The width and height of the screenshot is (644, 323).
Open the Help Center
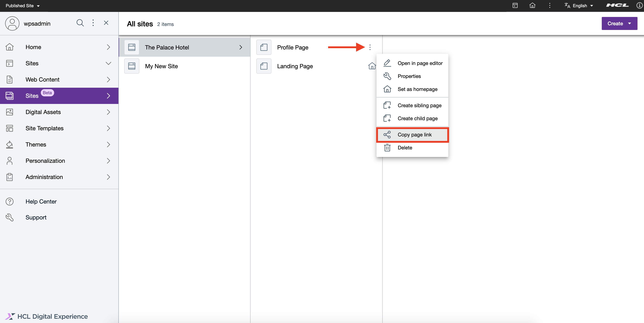pyautogui.click(x=41, y=202)
